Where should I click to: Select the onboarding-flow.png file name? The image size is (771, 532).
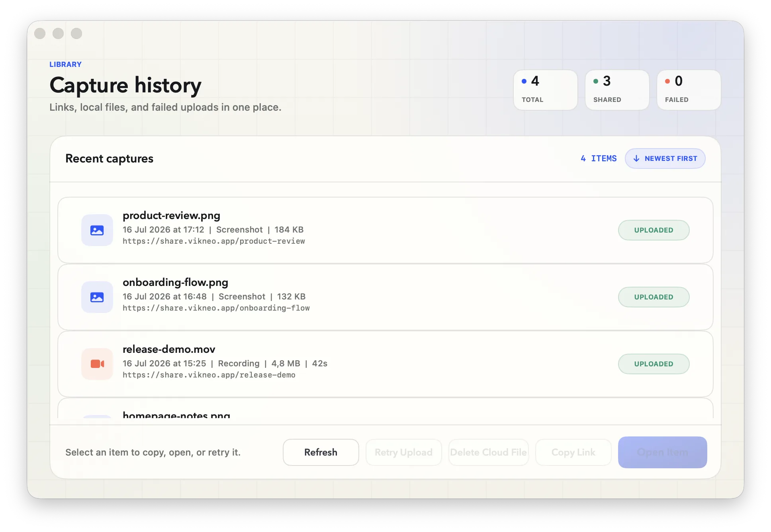[x=175, y=282]
